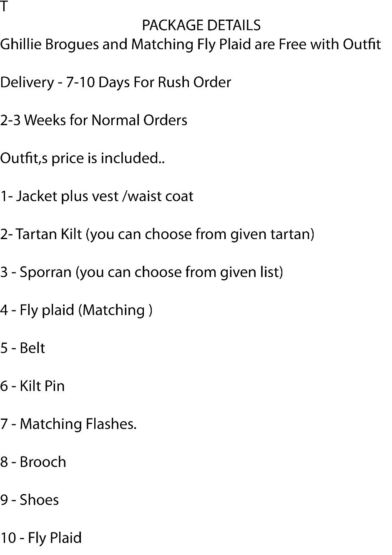Viewport: 392px width, 555px height.
Task: Click the Delivery 7-10 Days rush order text
Action: 116,83
